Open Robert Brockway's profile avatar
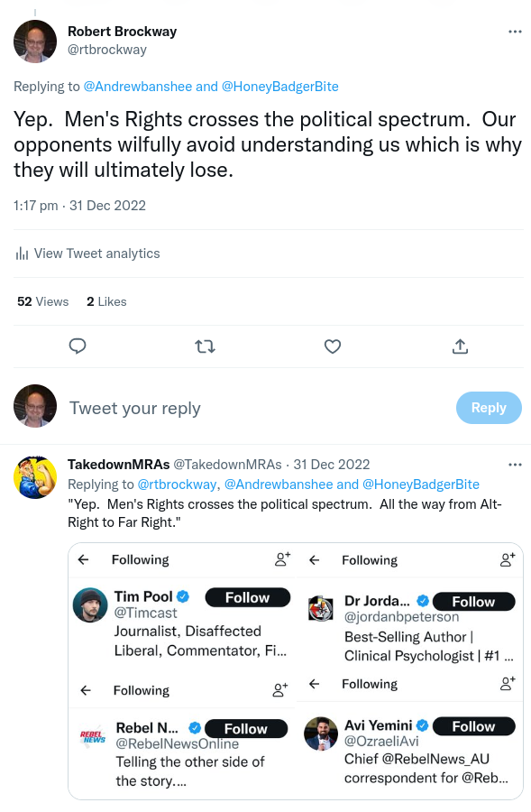The image size is (531, 812). [x=34, y=41]
